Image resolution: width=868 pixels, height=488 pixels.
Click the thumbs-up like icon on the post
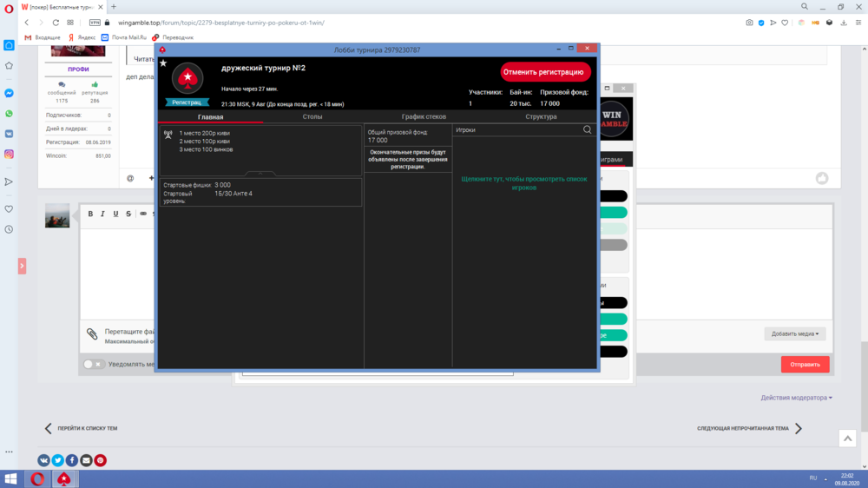pyautogui.click(x=821, y=178)
